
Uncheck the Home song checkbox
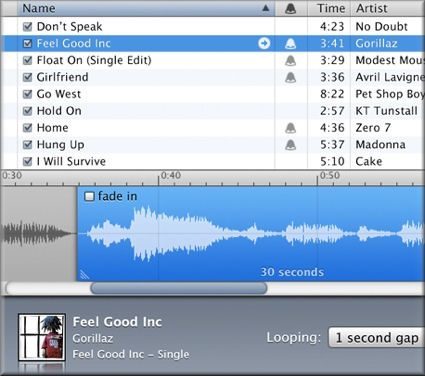pyautogui.click(x=28, y=128)
